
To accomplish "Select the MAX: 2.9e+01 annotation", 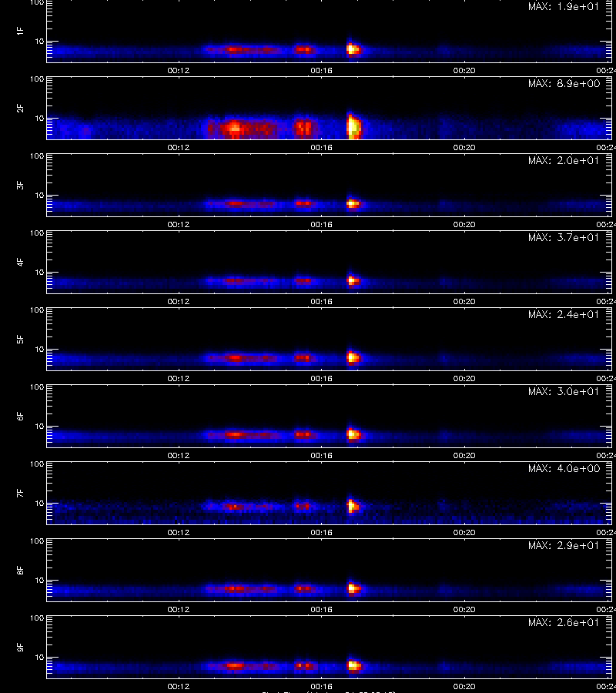I will click(564, 545).
